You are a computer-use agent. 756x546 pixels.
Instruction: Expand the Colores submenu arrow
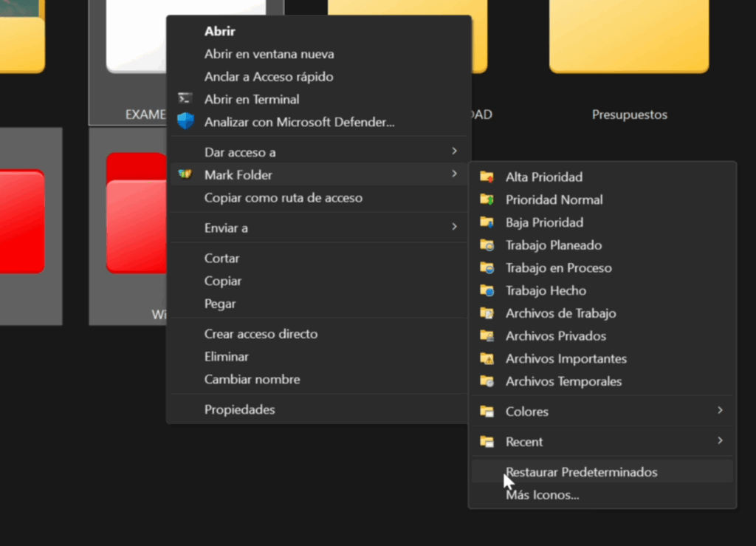[x=721, y=411]
